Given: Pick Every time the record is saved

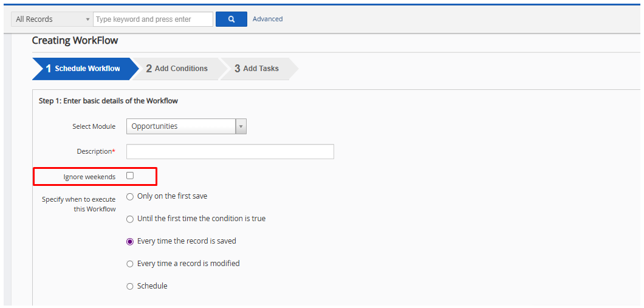Looking at the screenshot, I should (x=130, y=242).
